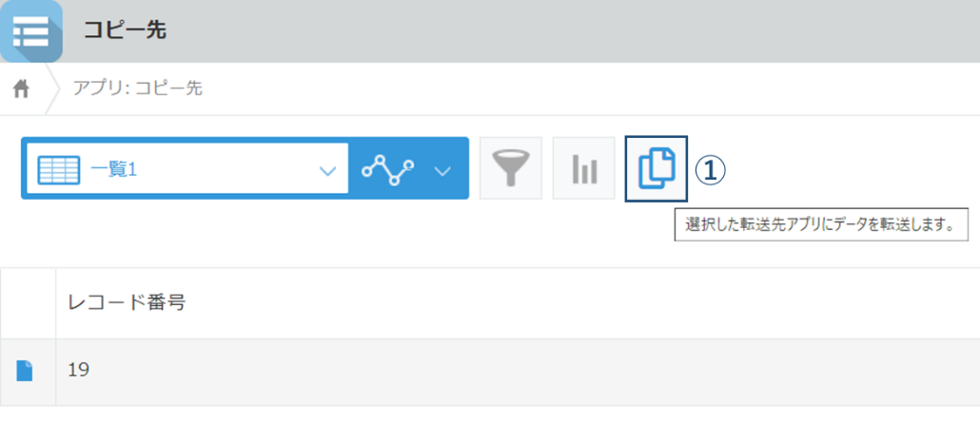This screenshot has width=980, height=423.
Task: Open the filter funnel icon
Action: coord(511,168)
